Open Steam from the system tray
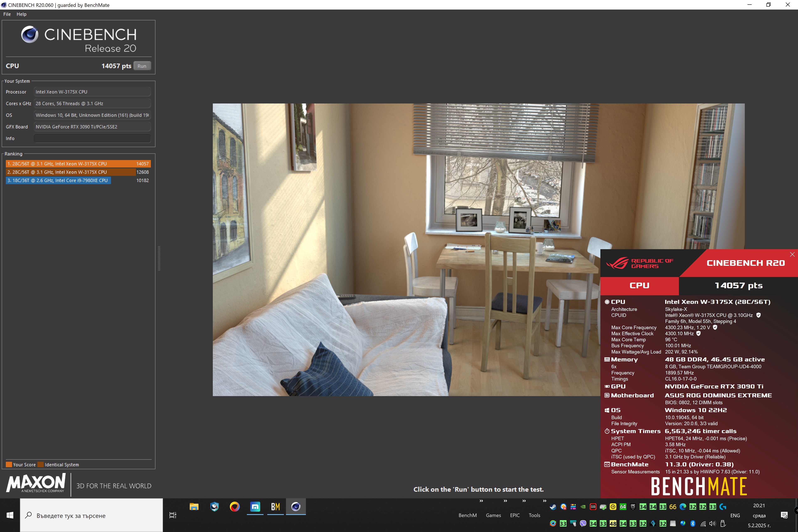798x532 pixels. [553, 507]
